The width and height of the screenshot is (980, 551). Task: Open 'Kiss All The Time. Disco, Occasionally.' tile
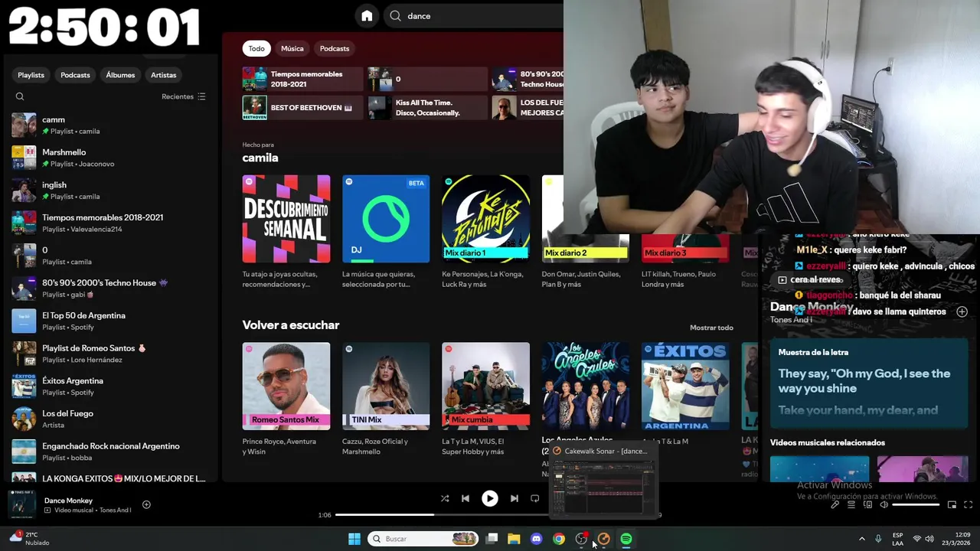pos(426,108)
